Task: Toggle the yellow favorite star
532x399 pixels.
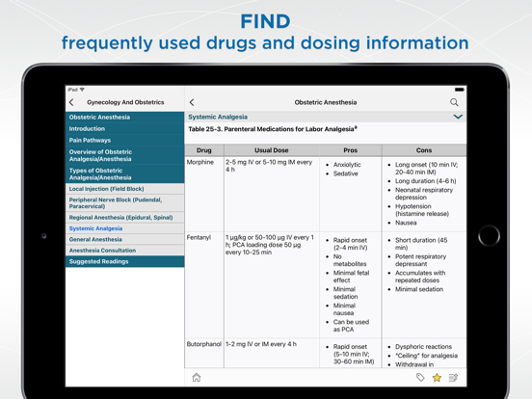Action: pos(437,377)
